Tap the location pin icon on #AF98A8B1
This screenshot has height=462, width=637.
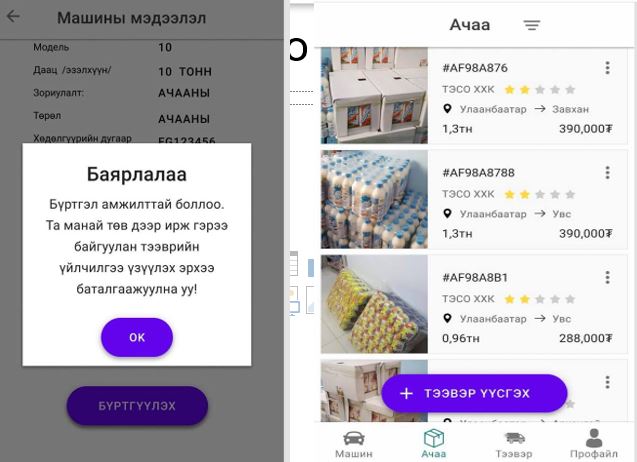click(447, 319)
